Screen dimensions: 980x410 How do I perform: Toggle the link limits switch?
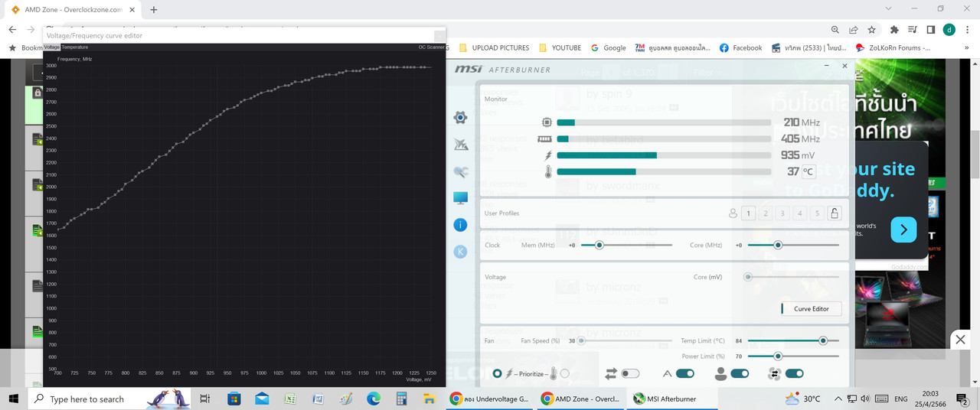pyautogui.click(x=630, y=373)
